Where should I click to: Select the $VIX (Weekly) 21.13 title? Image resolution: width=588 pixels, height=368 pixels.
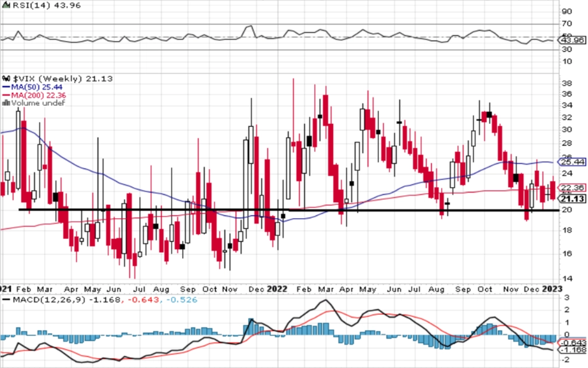(63, 79)
